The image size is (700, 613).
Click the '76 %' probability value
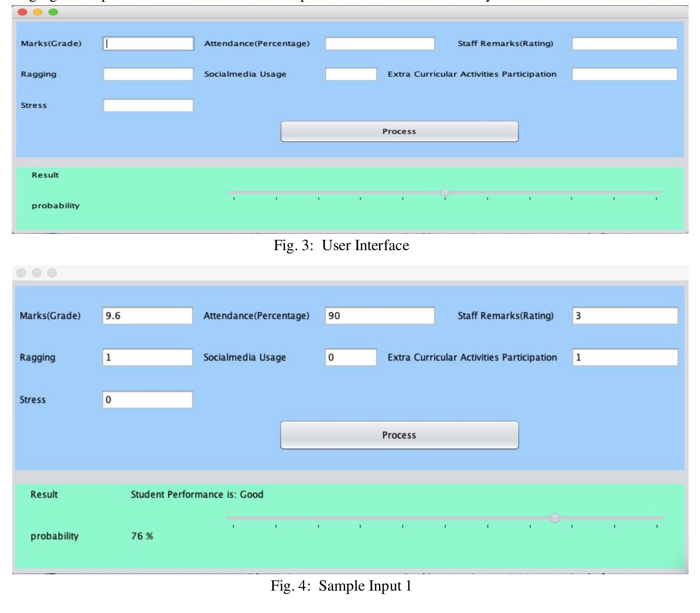pos(142,536)
